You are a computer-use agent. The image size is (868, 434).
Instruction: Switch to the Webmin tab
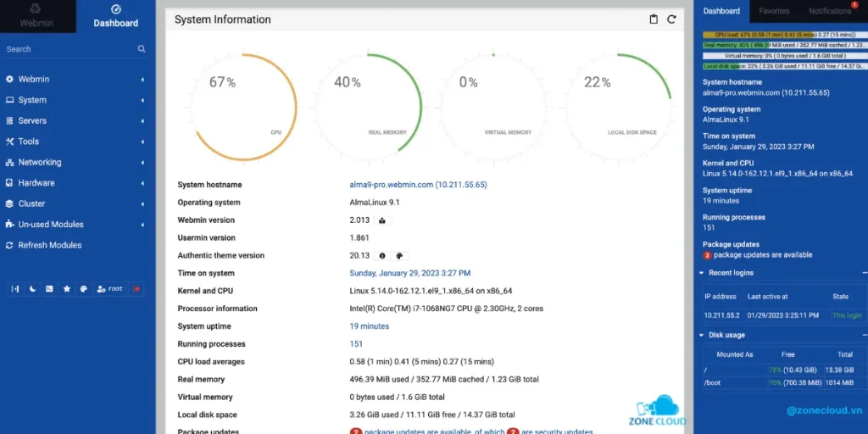tap(36, 17)
